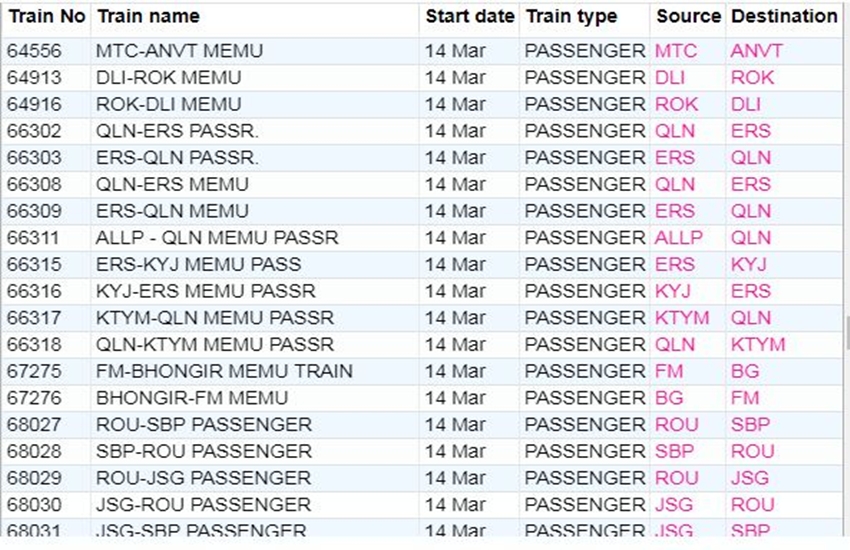Click the Train No column header
This screenshot has height=550, width=850.
tap(46, 17)
